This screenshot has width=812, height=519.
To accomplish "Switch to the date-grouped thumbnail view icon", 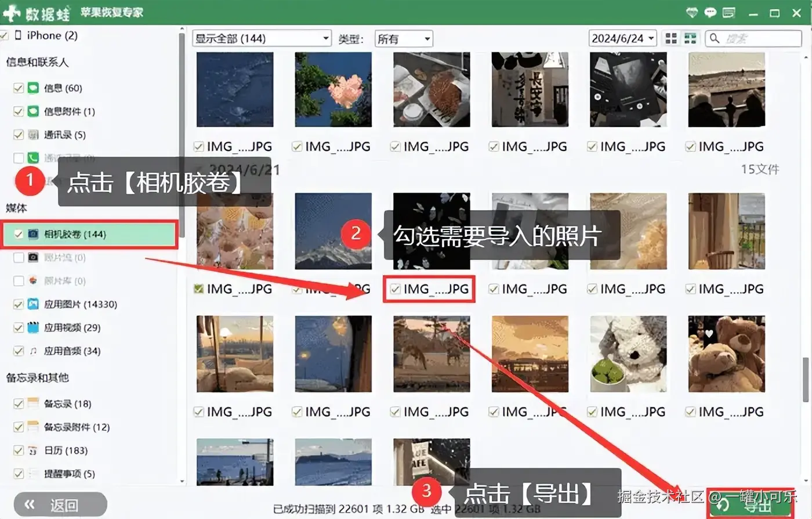I will point(690,39).
